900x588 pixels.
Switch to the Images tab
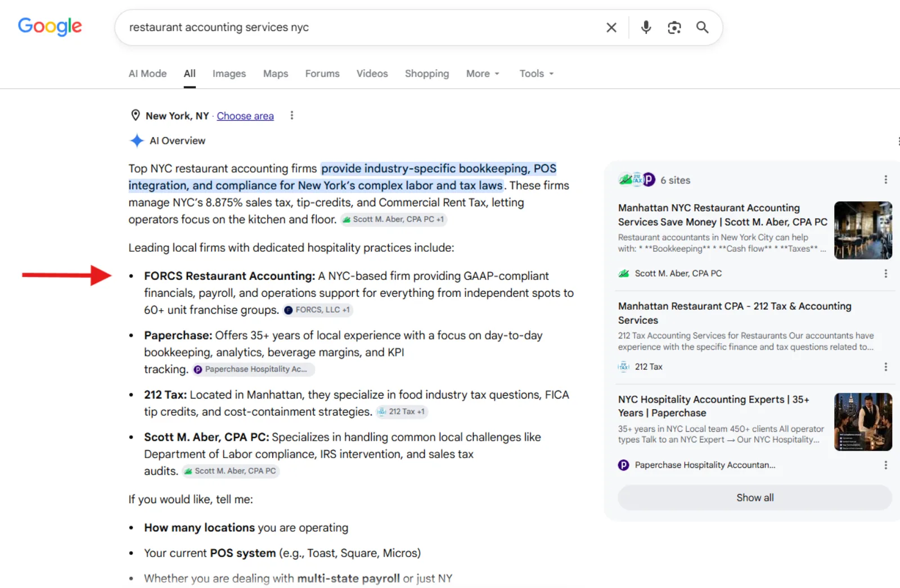(x=229, y=74)
